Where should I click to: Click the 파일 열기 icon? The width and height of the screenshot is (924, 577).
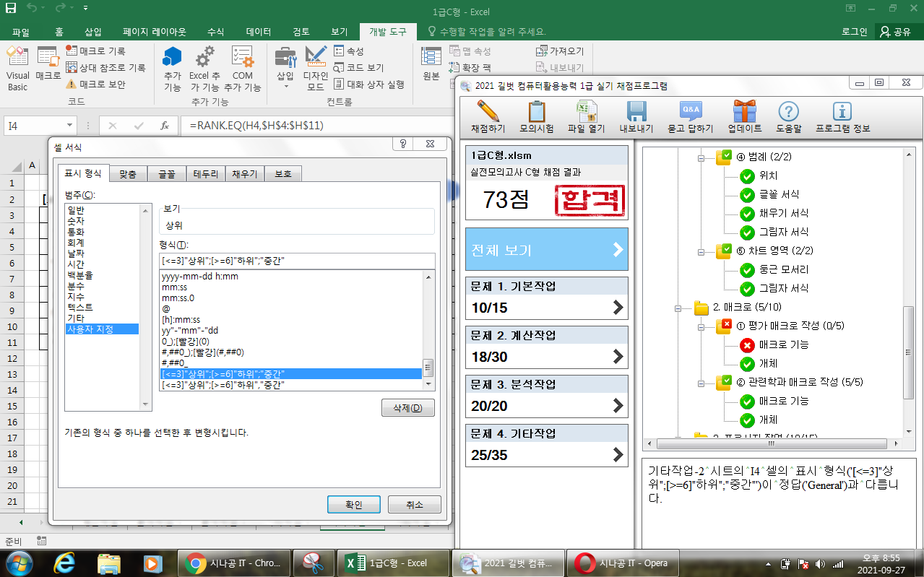(585, 112)
